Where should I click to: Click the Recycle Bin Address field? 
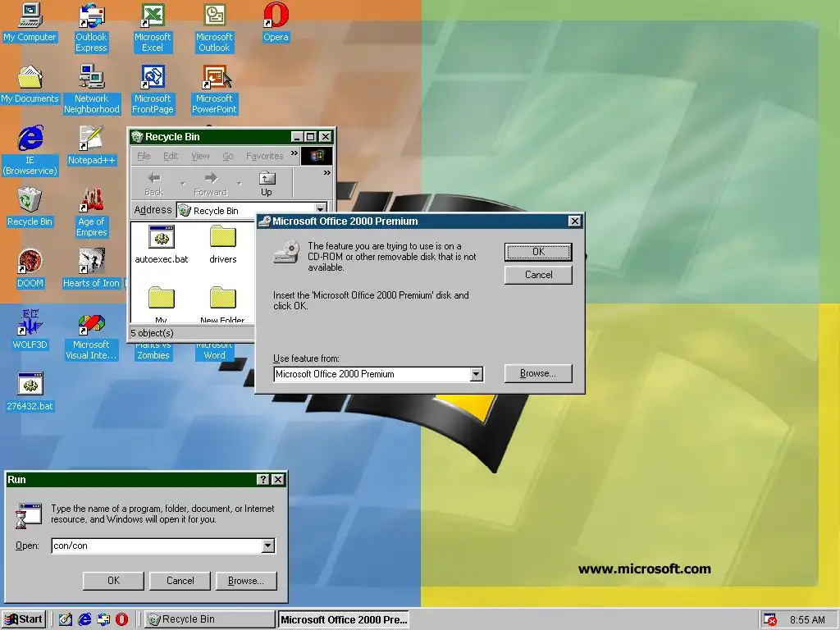coord(246,210)
